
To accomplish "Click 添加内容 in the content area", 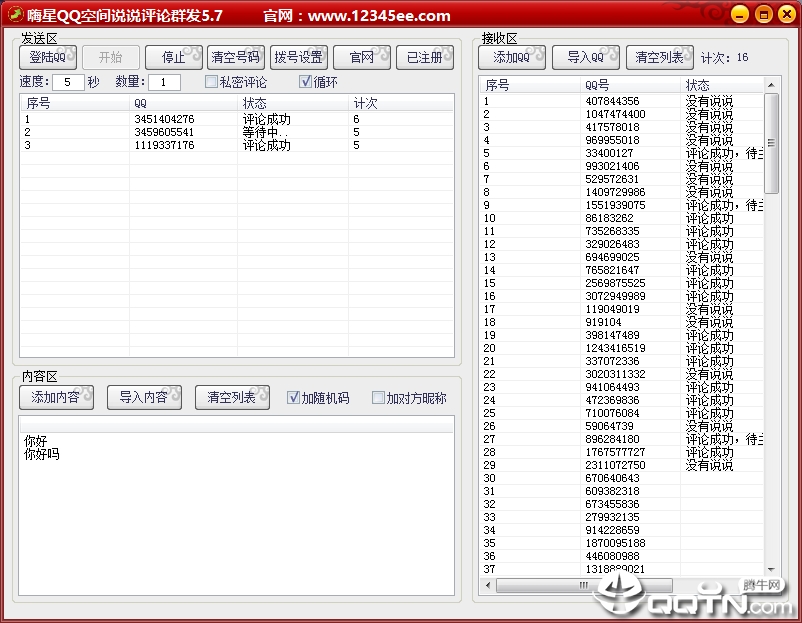I will pyautogui.click(x=56, y=397).
